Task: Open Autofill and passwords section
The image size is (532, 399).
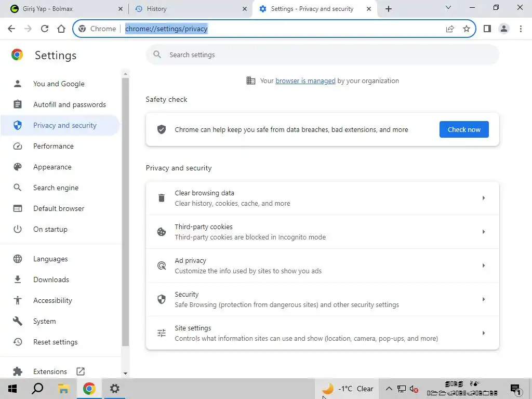Action: point(60,104)
